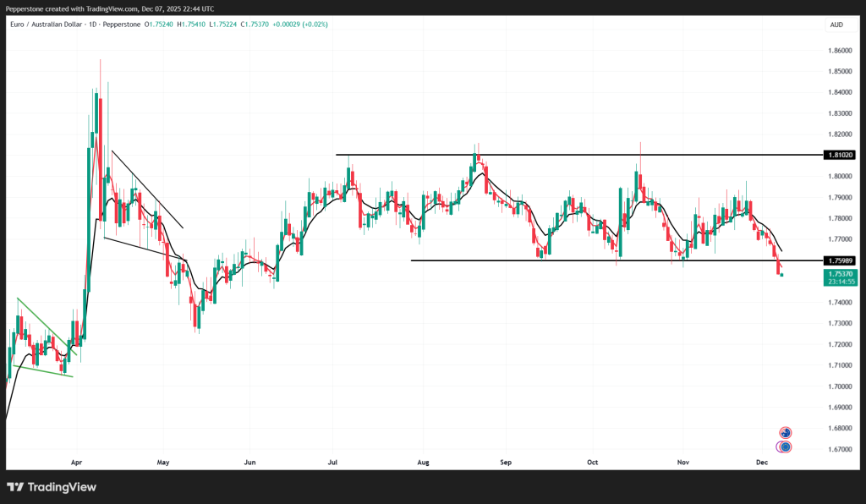The image size is (866, 504).
Task: Open the AUD currency selector
Action: pos(836,25)
